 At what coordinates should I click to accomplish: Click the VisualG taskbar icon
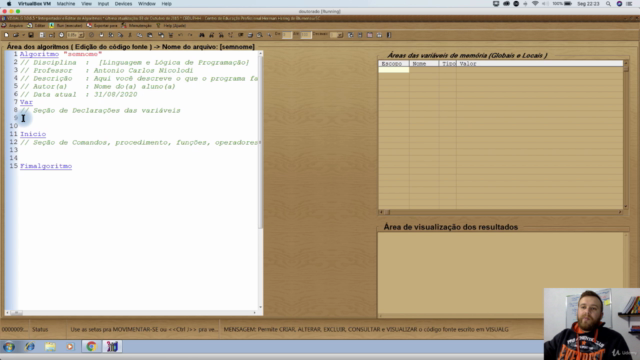(112, 347)
